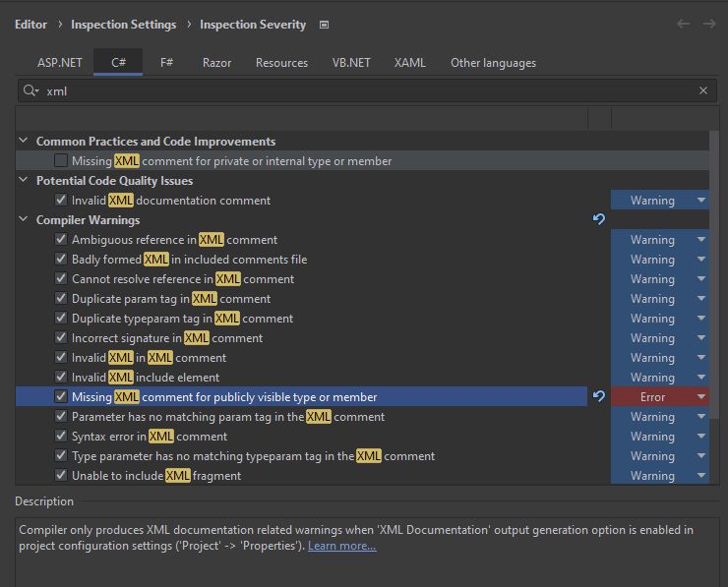Toggle Parameter has no matching param tag checkbox
Viewport: 728px width, 587px height.
(x=61, y=416)
